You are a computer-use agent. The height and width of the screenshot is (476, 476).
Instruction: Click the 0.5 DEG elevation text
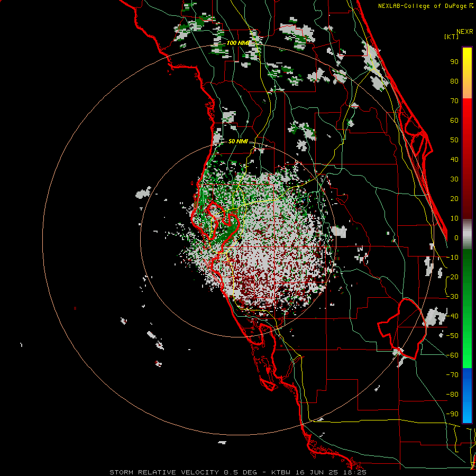(x=241, y=472)
